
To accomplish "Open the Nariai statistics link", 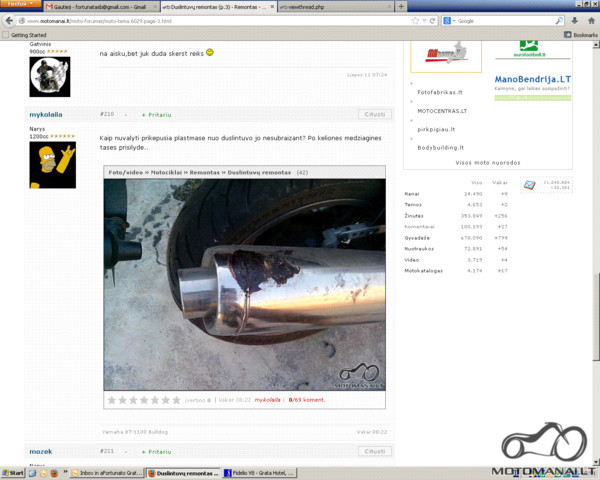I will (412, 194).
